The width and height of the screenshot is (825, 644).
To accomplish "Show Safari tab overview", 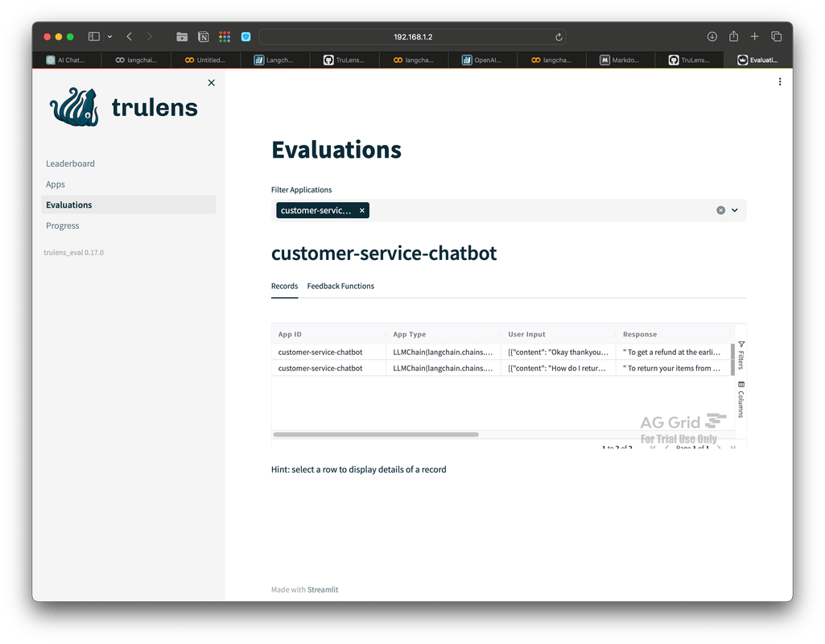I will (x=776, y=36).
